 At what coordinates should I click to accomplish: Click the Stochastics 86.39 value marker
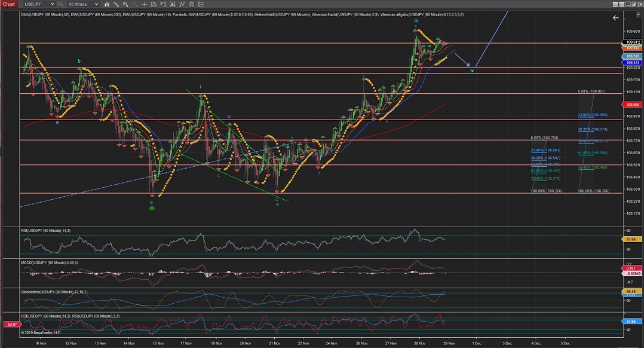point(631,291)
